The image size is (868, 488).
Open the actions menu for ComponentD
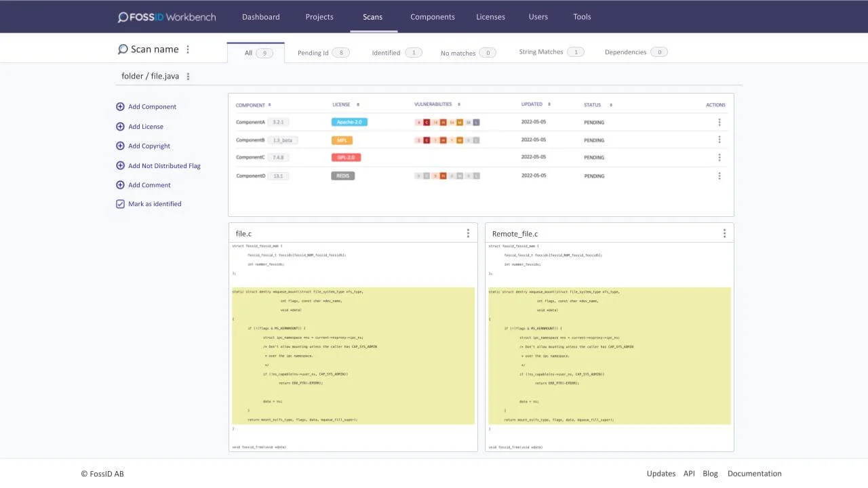[x=719, y=176]
